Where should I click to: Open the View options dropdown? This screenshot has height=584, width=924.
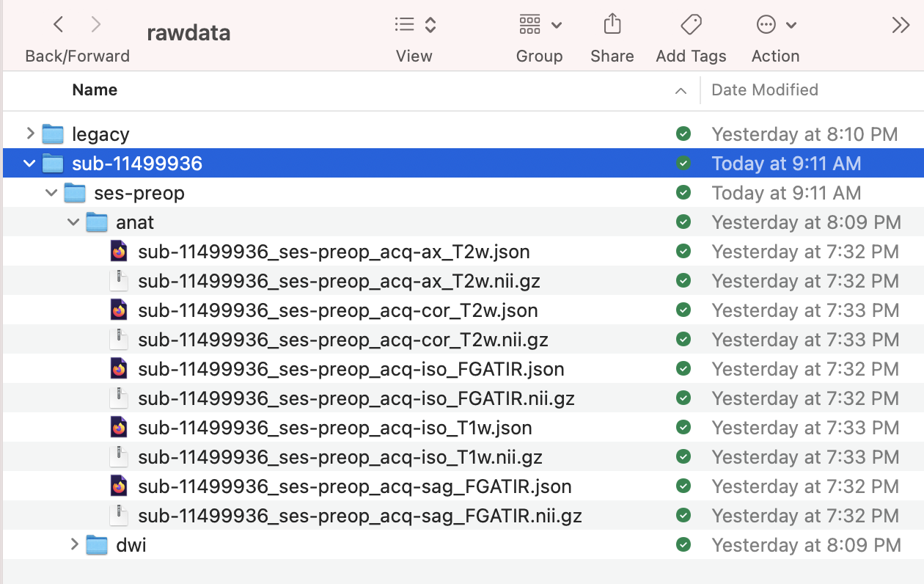430,24
